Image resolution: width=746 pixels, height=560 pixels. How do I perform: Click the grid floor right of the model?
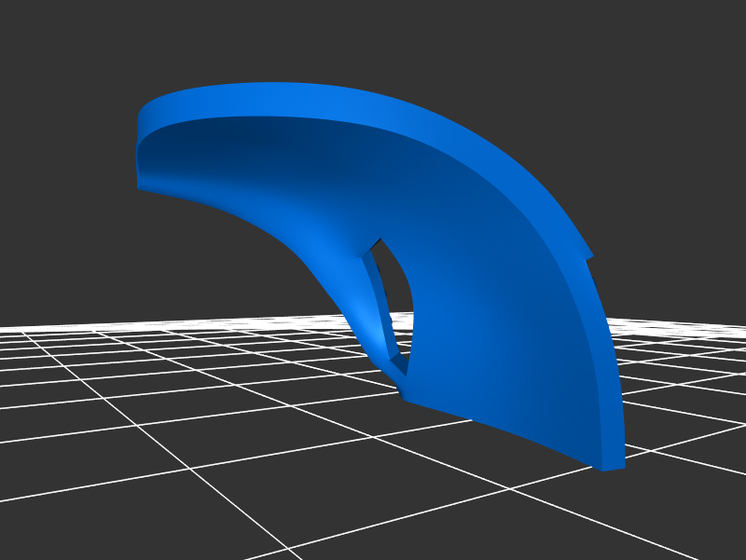681,391
